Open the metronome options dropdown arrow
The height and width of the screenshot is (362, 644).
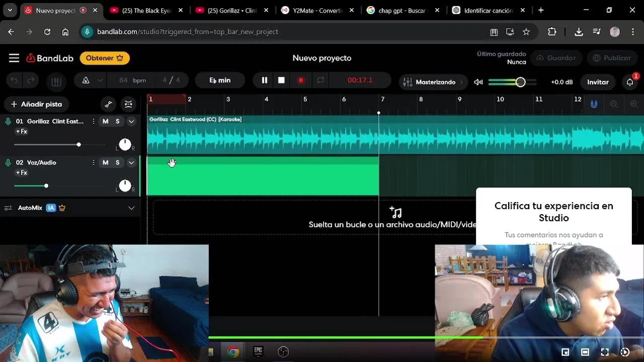[x=100, y=80]
